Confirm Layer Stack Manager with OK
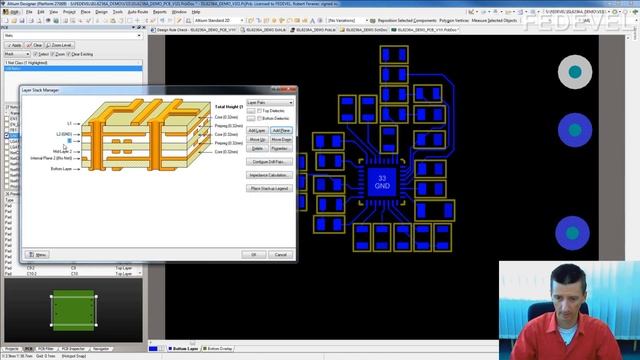Image resolution: width=640 pixels, height=360 pixels. click(x=253, y=255)
